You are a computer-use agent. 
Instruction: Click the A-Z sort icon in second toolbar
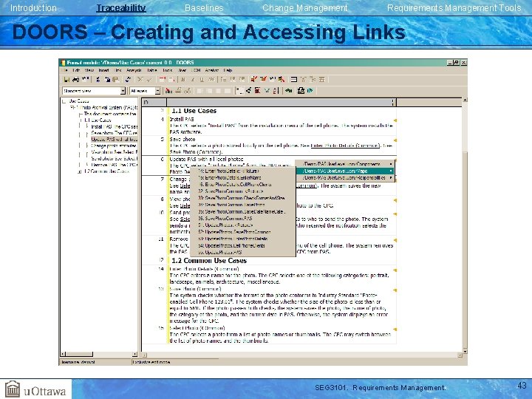pos(276,91)
